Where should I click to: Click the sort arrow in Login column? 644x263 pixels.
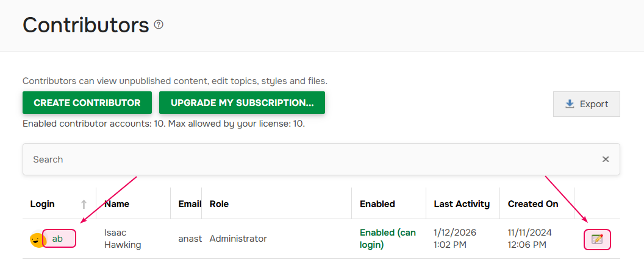tap(84, 205)
